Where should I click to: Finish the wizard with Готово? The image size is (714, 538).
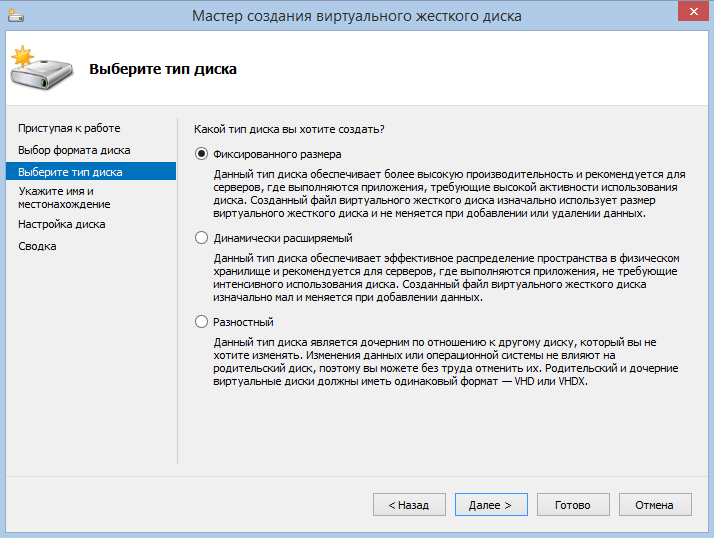573,505
